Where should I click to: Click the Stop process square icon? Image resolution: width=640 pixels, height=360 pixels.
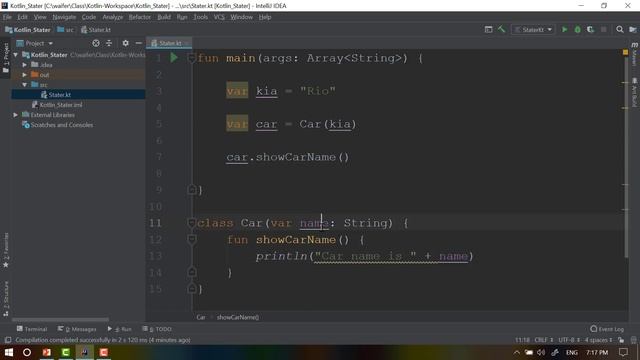tap(603, 29)
